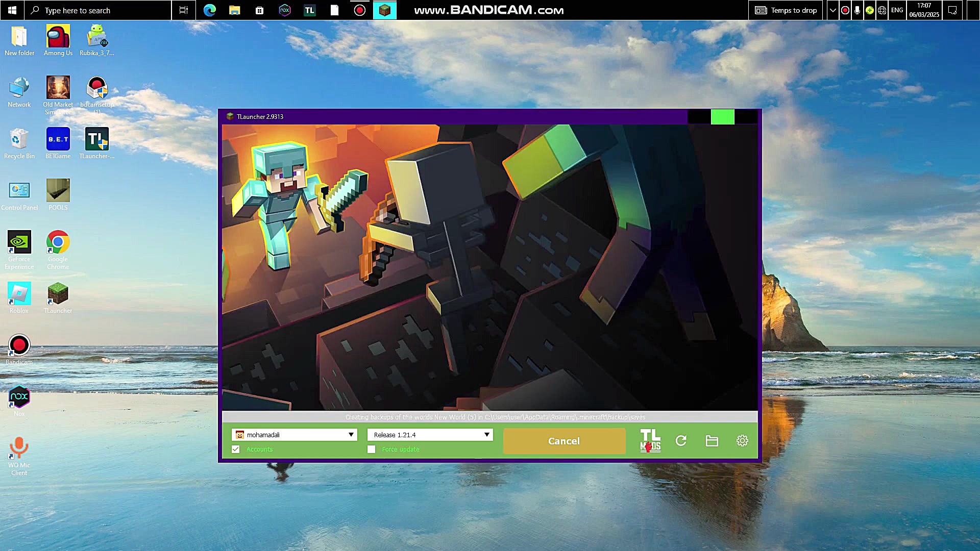The height and width of the screenshot is (551, 980).
Task: Select the bdcamsetup desktop icon
Action: (96, 95)
